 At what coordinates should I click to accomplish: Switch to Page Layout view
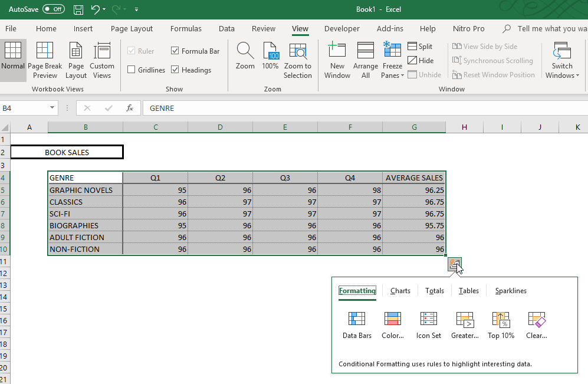tap(76, 60)
